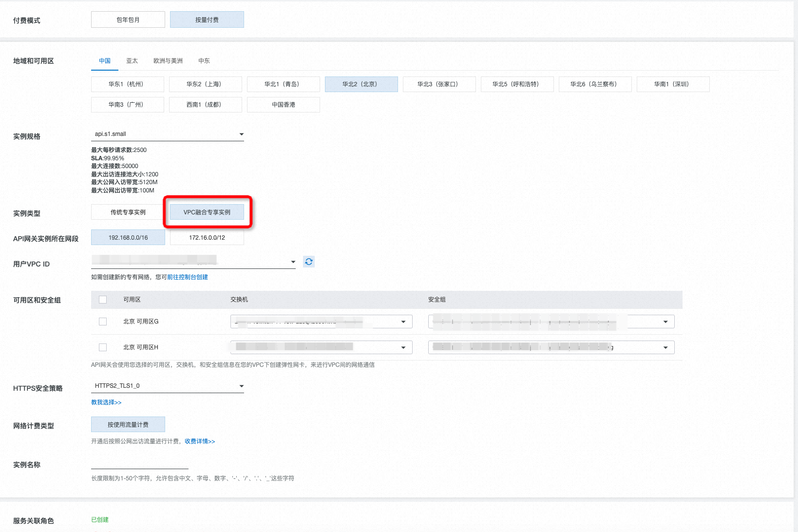Click the SLA:99.95% spec text
Image resolution: width=798 pixels, height=532 pixels.
pos(108,158)
